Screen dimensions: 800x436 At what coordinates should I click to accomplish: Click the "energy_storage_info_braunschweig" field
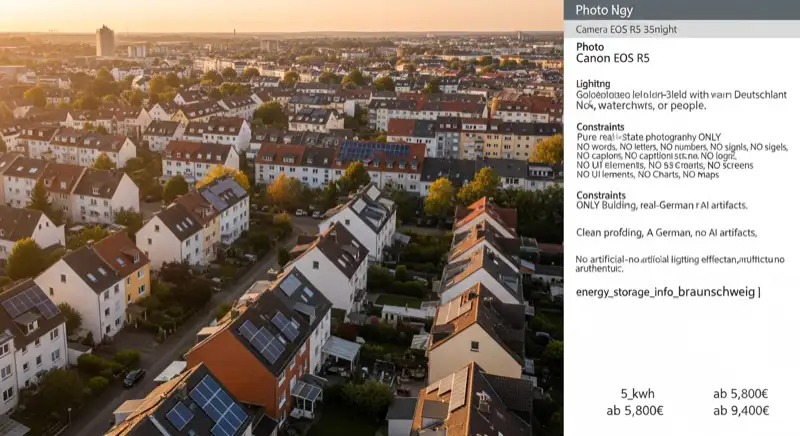[668, 292]
